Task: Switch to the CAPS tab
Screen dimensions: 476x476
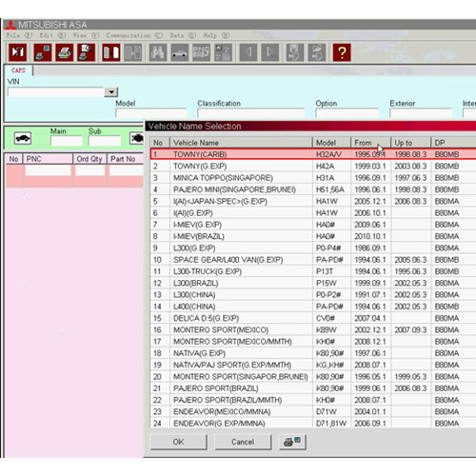Action: pos(18,70)
